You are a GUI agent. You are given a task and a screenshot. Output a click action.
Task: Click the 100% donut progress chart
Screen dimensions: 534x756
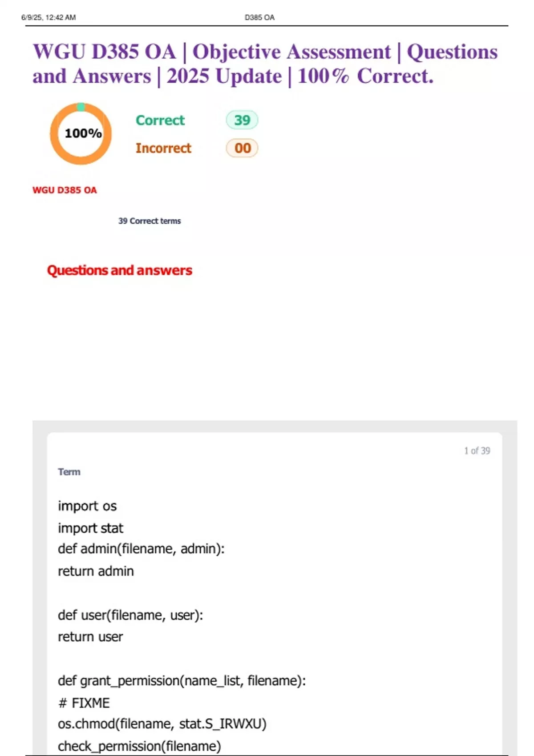(81, 134)
